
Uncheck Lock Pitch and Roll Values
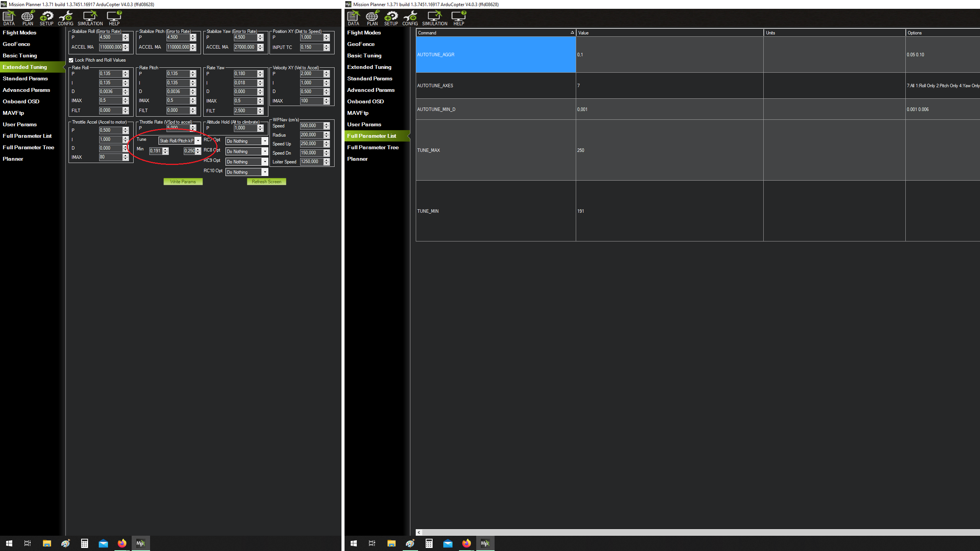click(71, 60)
